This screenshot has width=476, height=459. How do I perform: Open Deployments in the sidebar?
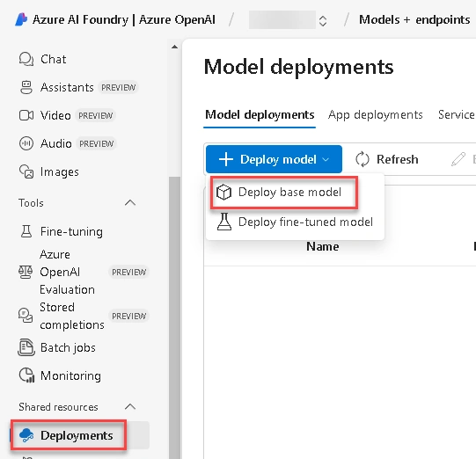click(69, 435)
